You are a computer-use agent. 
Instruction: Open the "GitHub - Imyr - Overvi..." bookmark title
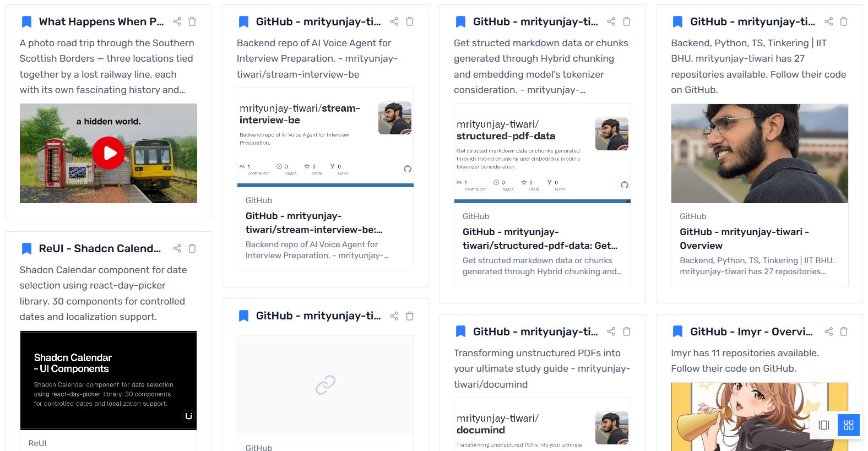tap(751, 332)
